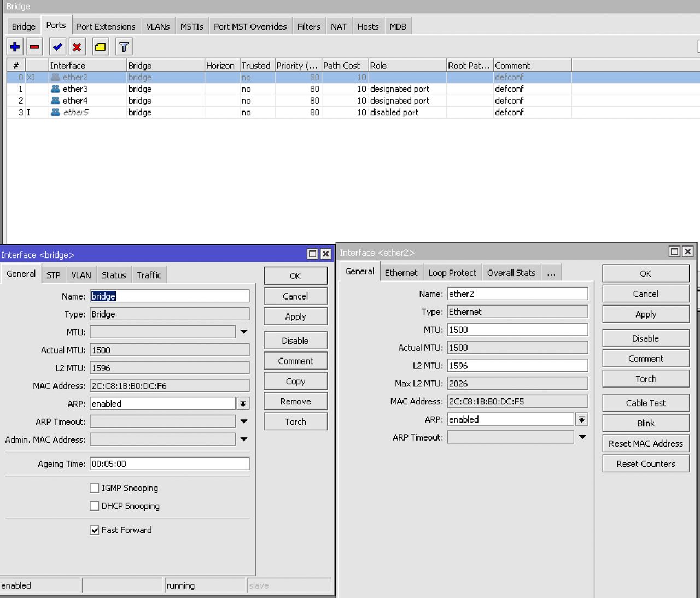This screenshot has height=598, width=700.
Task: Enable the IGMP Snooping checkbox
Action: coord(95,488)
